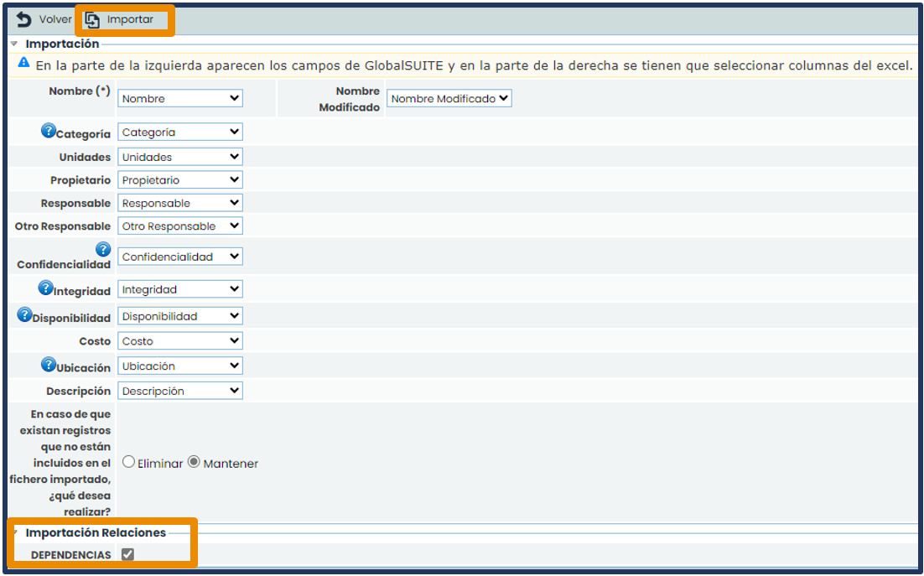The height and width of the screenshot is (576, 924).
Task: Collapse the Importación section
Action: pos(14,44)
